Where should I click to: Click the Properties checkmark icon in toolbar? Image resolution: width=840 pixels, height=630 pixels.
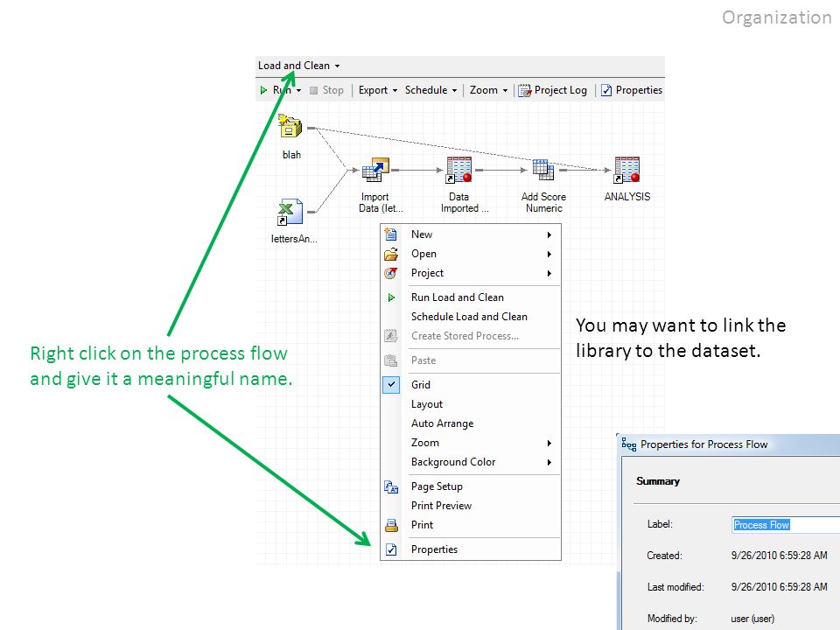point(605,90)
